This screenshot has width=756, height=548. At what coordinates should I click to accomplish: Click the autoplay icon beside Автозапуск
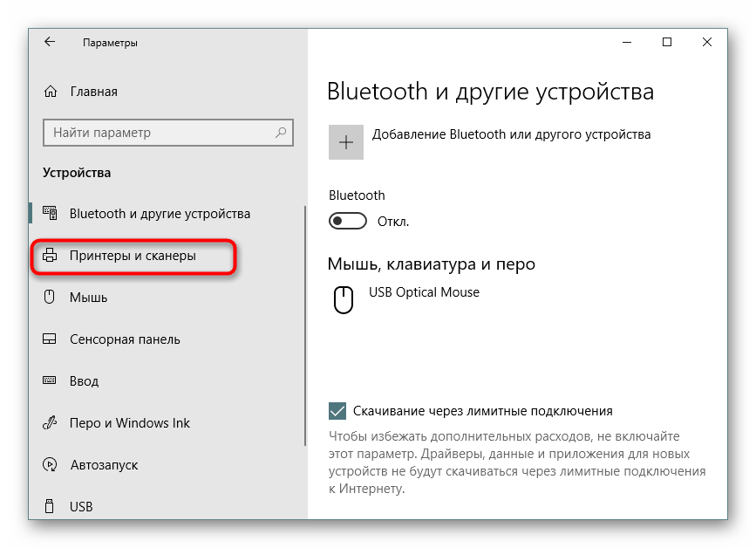[51, 465]
